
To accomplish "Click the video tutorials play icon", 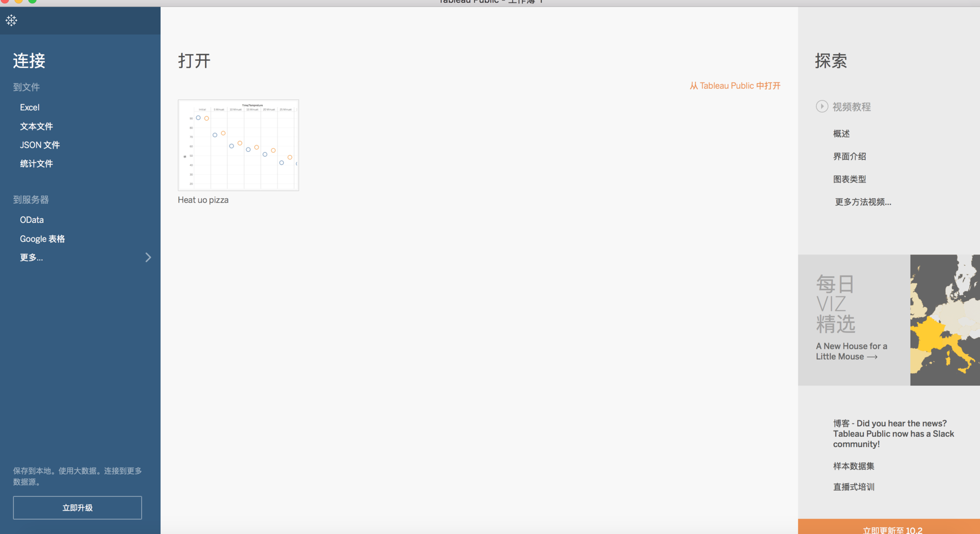I will [x=822, y=106].
